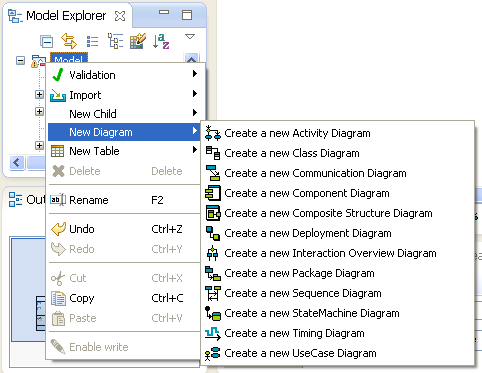Create a new Timing Diagram
The image size is (482, 373).
point(337,333)
